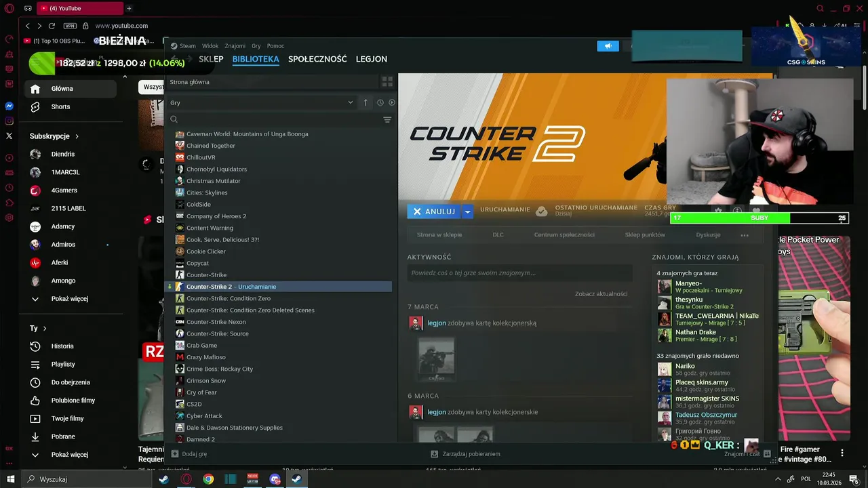Open dropdown arrow beside ANULUJ
The width and height of the screenshot is (868, 488).
(467, 211)
